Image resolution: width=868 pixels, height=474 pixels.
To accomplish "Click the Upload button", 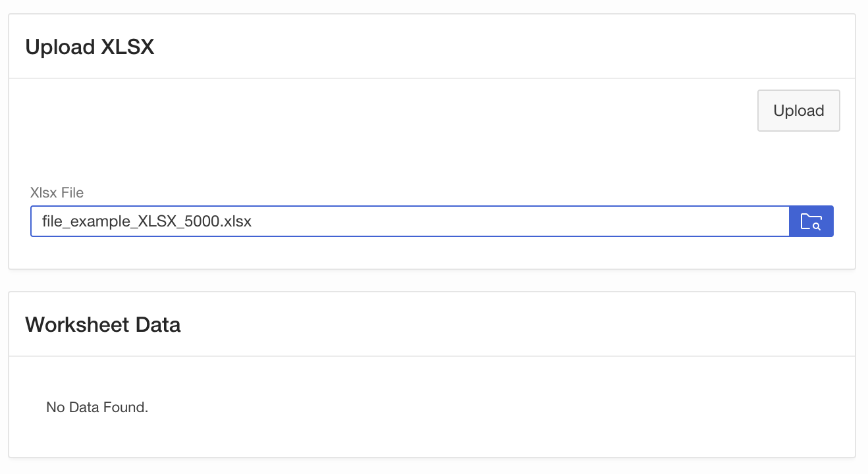I will pyautogui.click(x=798, y=111).
